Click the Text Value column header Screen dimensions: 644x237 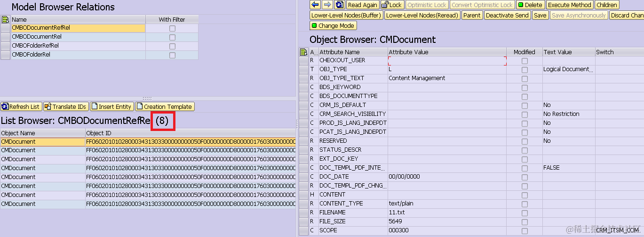click(x=568, y=52)
